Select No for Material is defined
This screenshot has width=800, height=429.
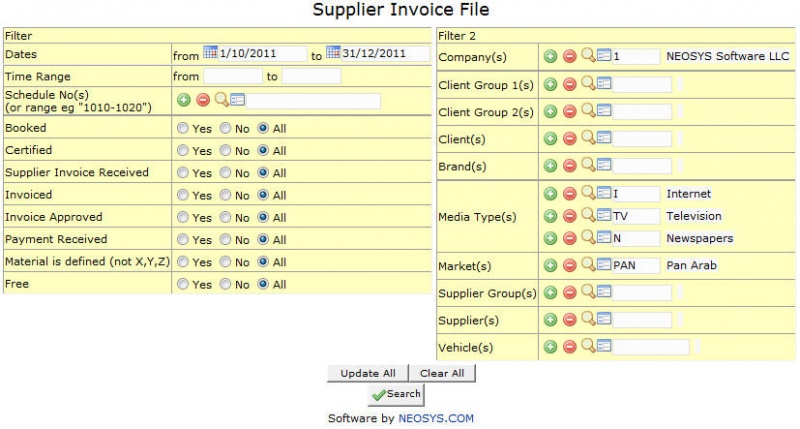click(x=226, y=262)
